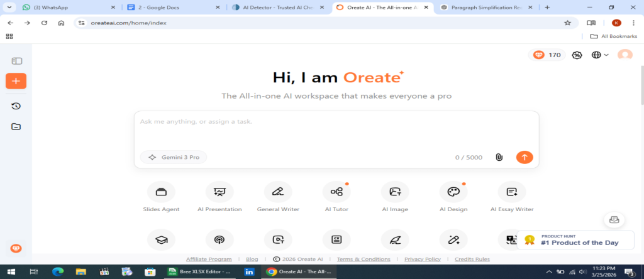Open a new browser tab
Viewport: 644px width, 279px height.
[547, 8]
